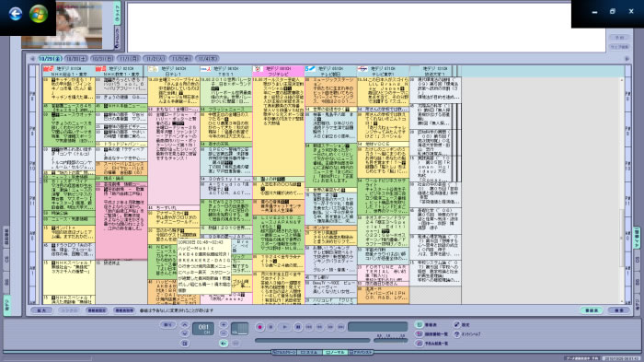Screen dimensions: 644x362
Task: Select the last 地デジ 011CH channel header
Action: 434,71
